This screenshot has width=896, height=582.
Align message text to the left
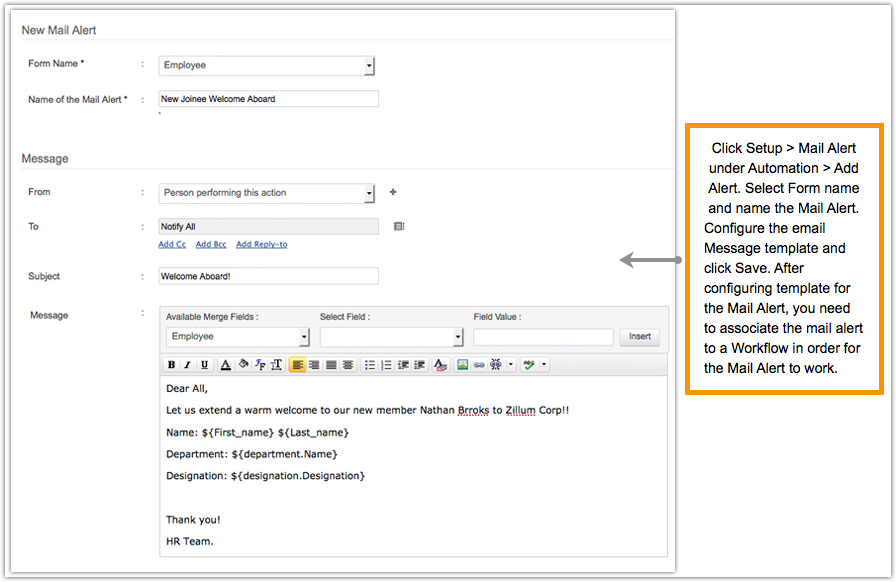point(297,365)
